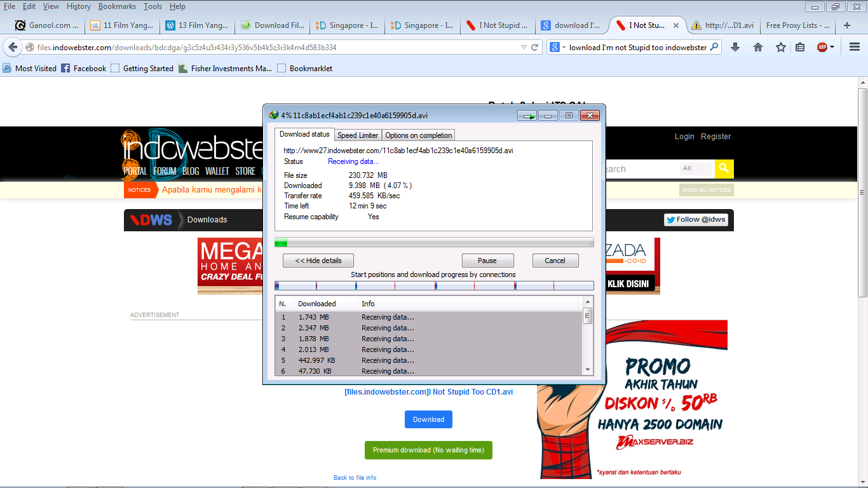Open the History menu

click(79, 6)
